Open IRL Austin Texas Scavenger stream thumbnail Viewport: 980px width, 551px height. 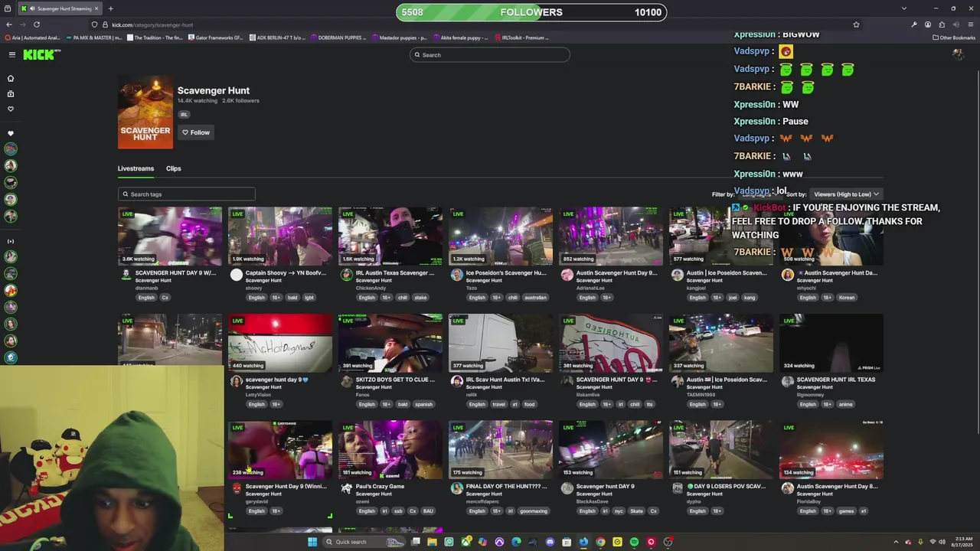point(390,235)
